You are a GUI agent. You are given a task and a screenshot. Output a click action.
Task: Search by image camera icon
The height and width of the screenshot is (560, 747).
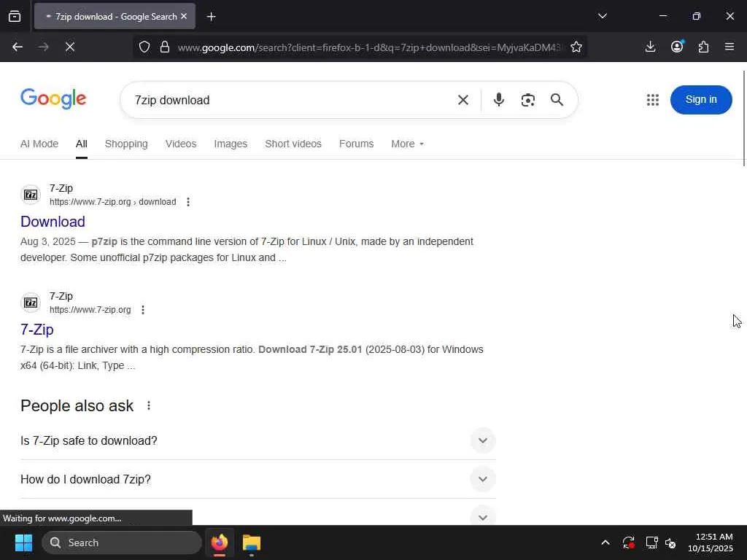(x=528, y=100)
